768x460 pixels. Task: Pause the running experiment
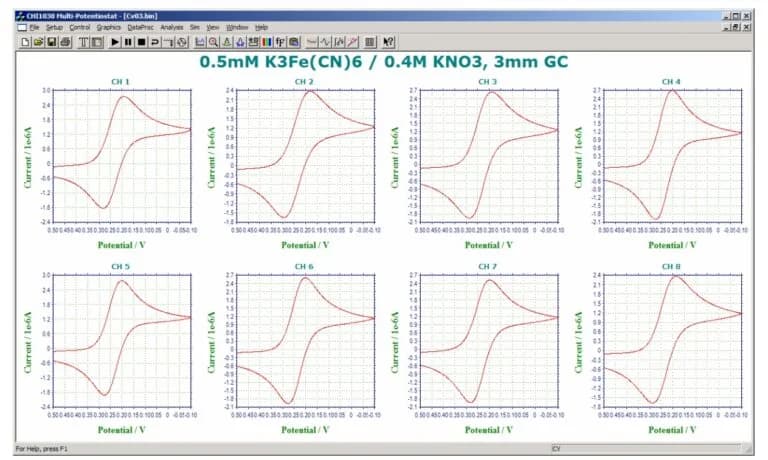128,41
